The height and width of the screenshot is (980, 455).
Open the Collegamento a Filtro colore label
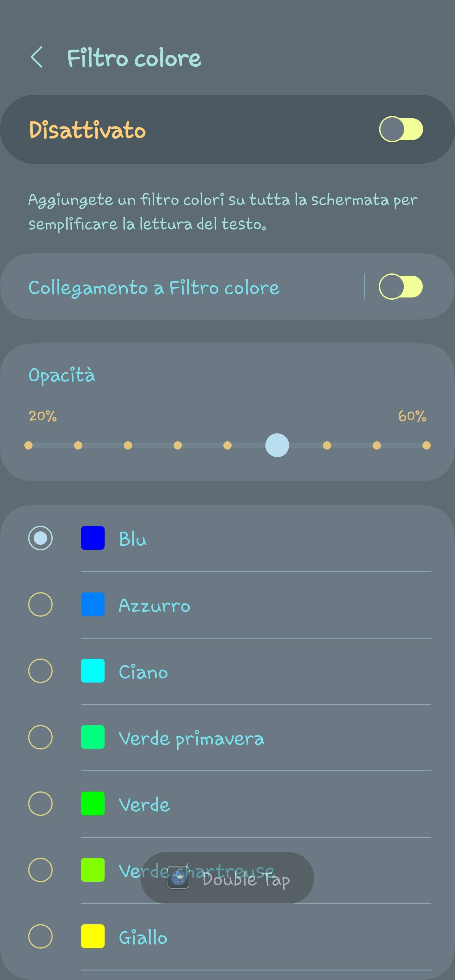point(154,288)
